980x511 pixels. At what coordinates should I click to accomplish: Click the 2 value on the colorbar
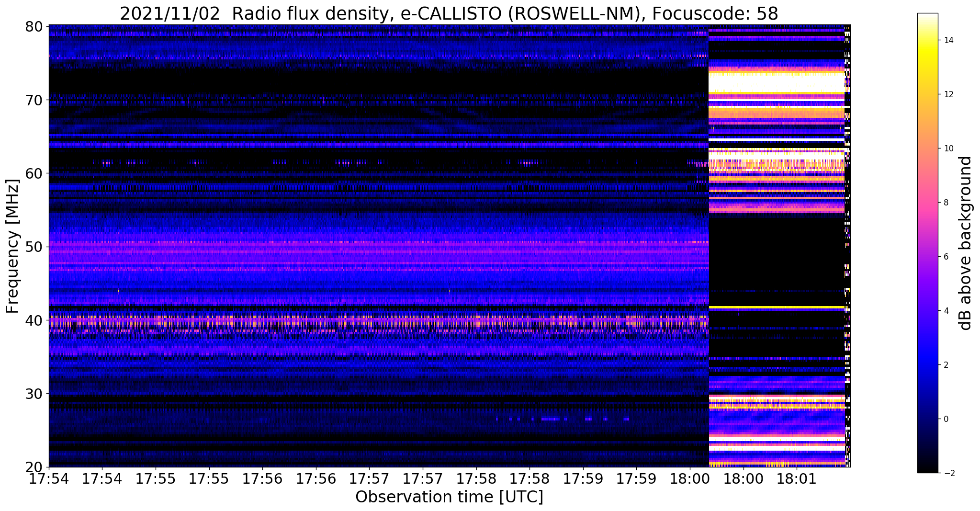pos(946,365)
